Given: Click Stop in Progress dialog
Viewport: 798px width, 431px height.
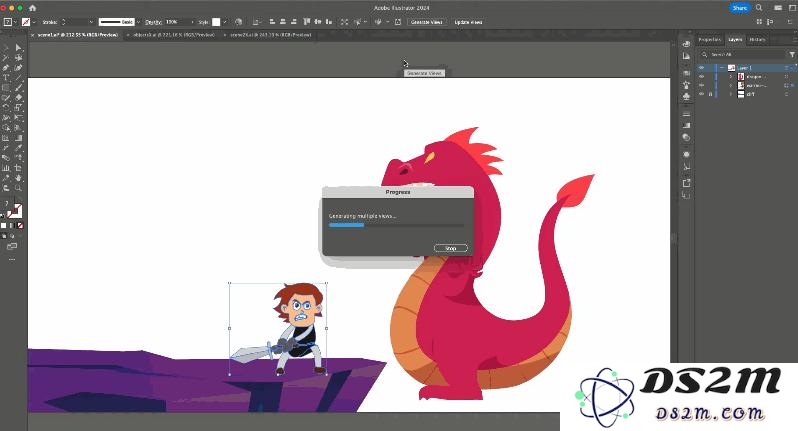Looking at the screenshot, I should (450, 248).
